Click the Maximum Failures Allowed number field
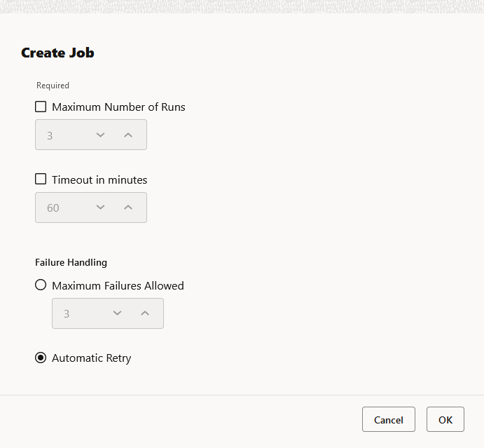This screenshot has height=448, width=484. (78, 313)
